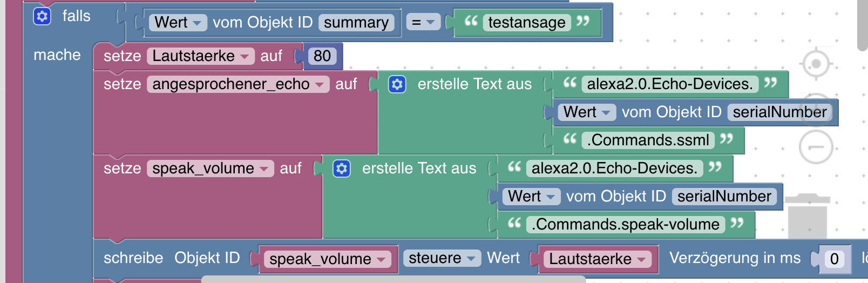Center the workspace with the crosshair icon
The image size is (868, 283).
tap(816, 64)
